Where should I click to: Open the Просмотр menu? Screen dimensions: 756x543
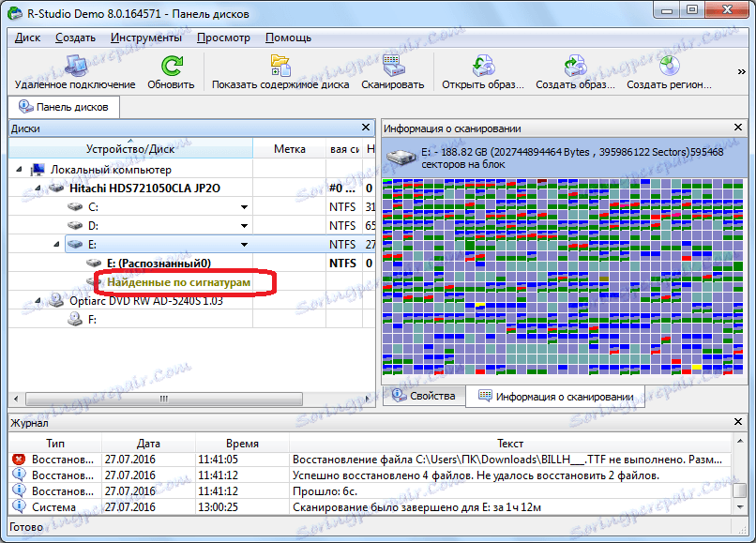223,38
